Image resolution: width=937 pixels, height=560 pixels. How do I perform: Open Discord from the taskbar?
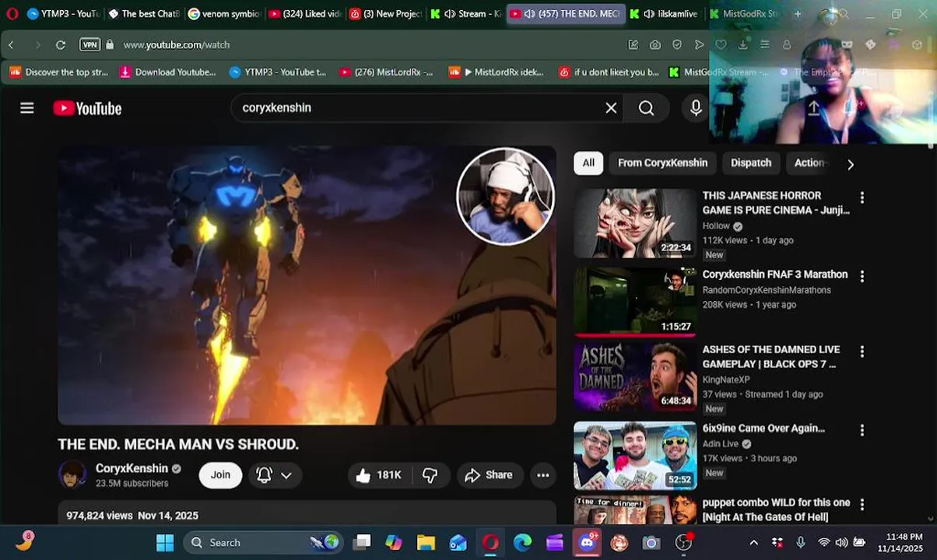click(x=588, y=543)
